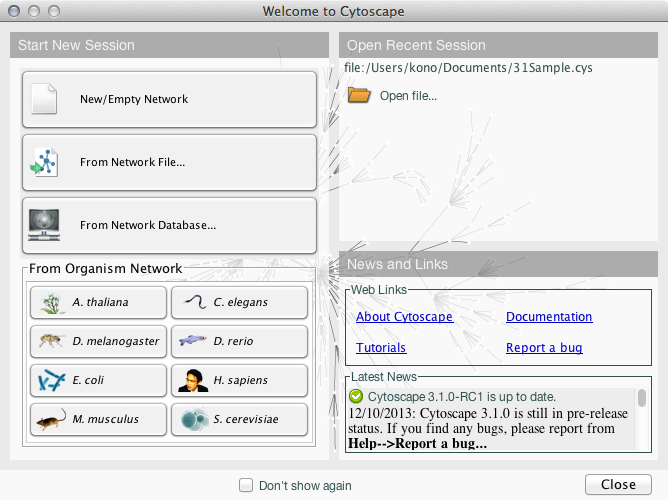Select the A. thaliana plant icon
The width and height of the screenshot is (668, 500).
[48, 302]
